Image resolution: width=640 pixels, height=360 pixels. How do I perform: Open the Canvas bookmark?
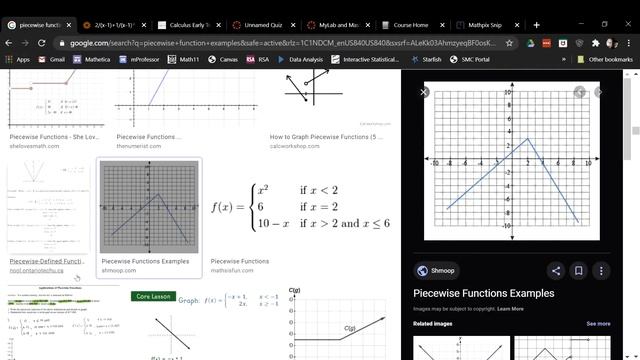tap(223, 60)
